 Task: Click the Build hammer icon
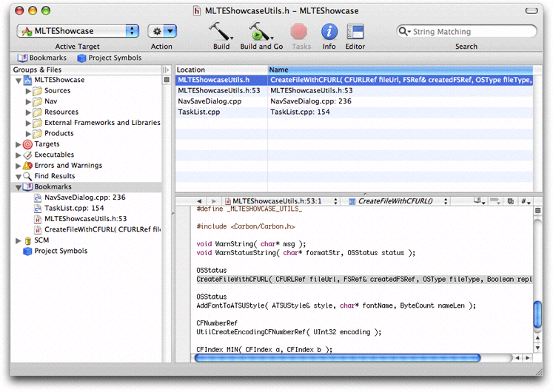[220, 31]
